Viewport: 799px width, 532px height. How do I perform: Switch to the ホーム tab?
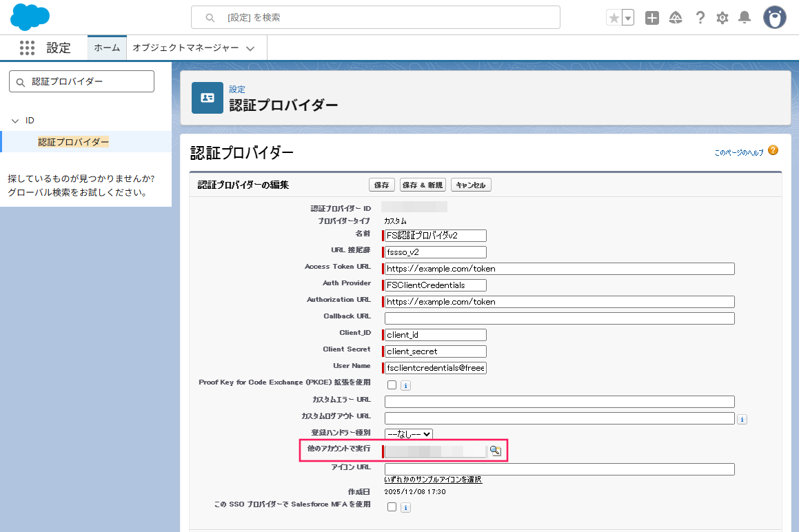107,48
